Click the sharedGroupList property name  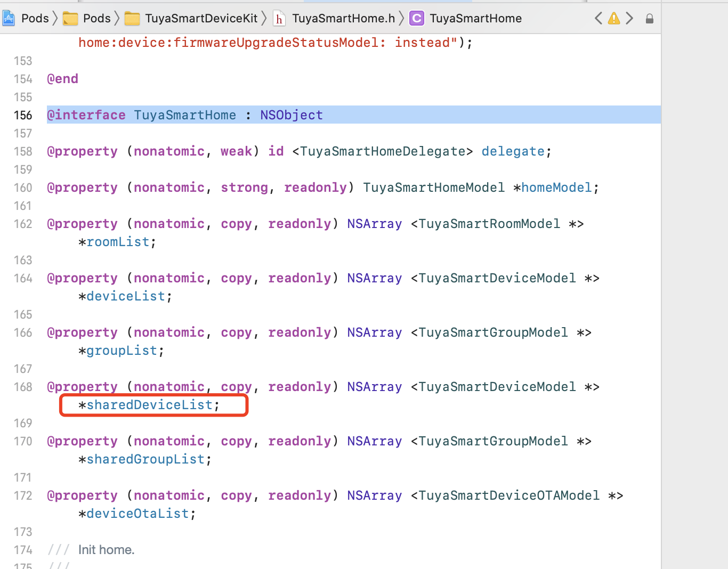pos(145,459)
